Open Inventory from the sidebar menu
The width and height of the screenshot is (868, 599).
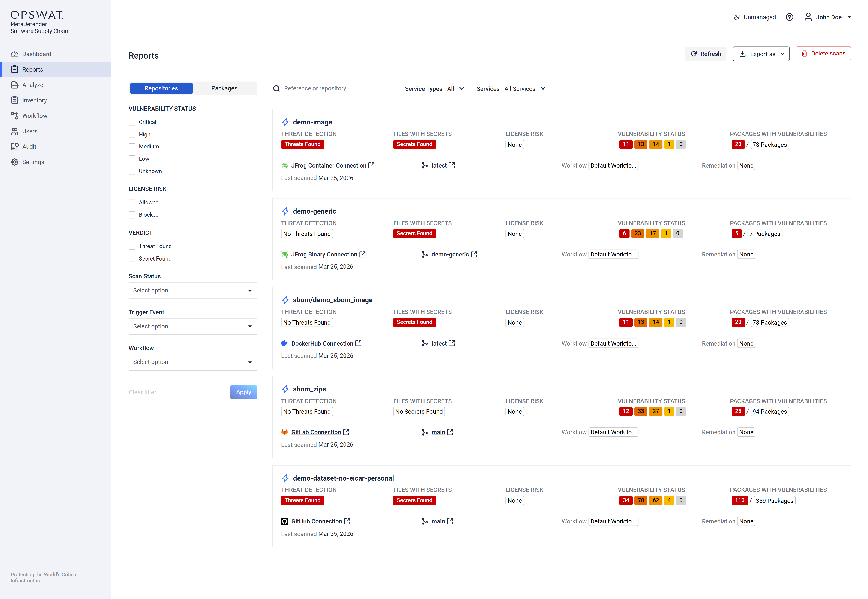click(x=34, y=100)
